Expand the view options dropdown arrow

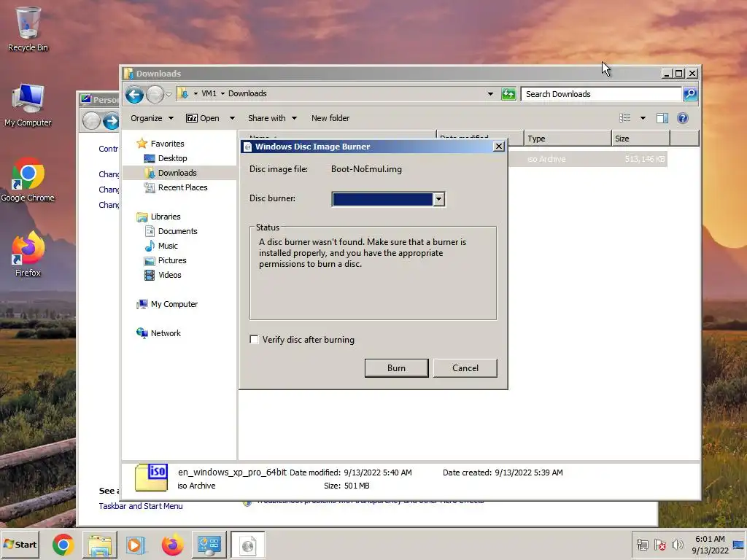click(x=643, y=118)
